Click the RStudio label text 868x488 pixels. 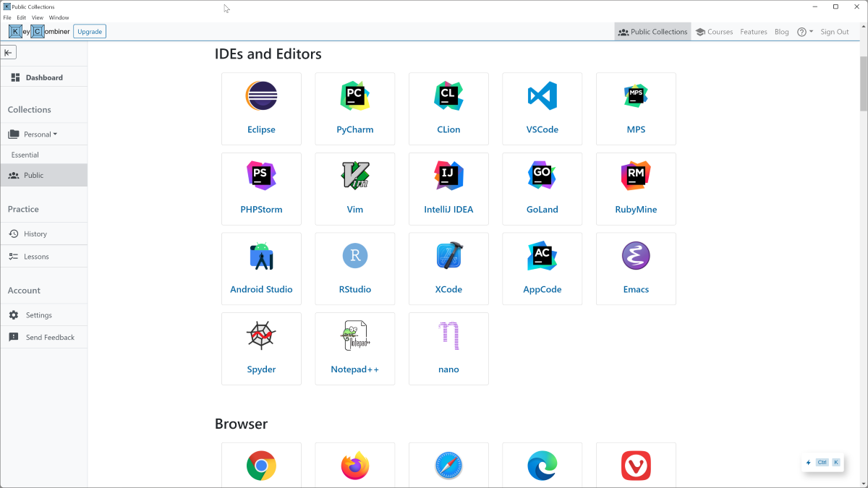[355, 289]
